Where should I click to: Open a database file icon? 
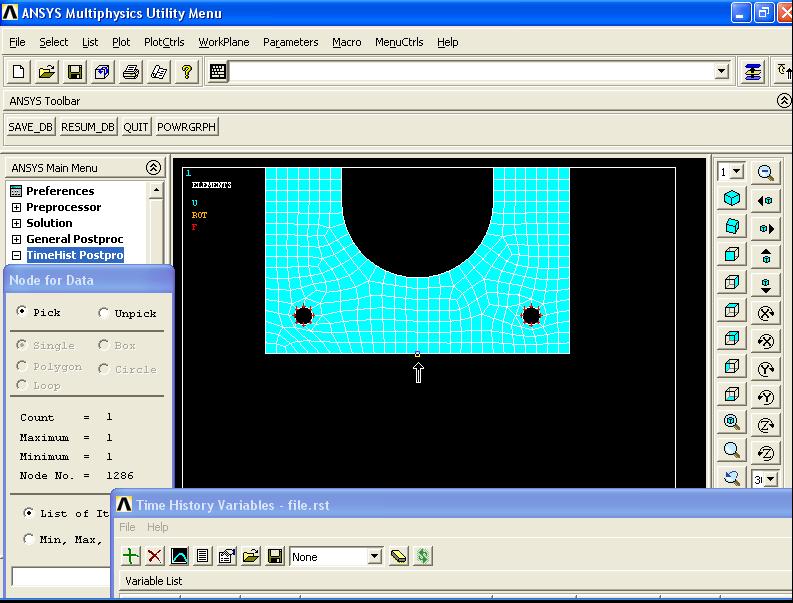pyautogui.click(x=47, y=72)
